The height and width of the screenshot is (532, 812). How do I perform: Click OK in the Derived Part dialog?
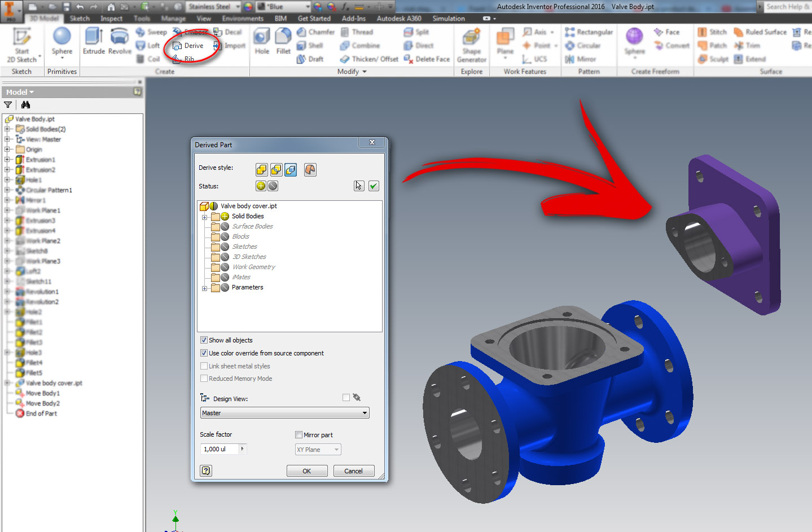click(306, 471)
